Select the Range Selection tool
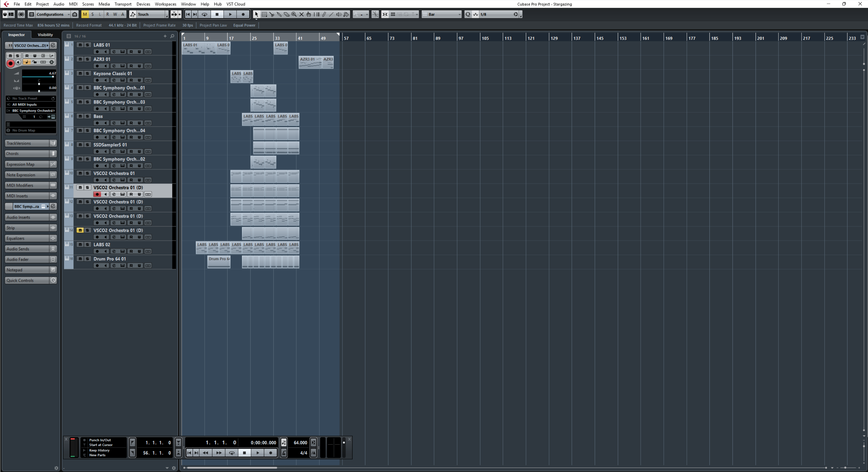Viewport: 868px width, 472px height. click(264, 14)
